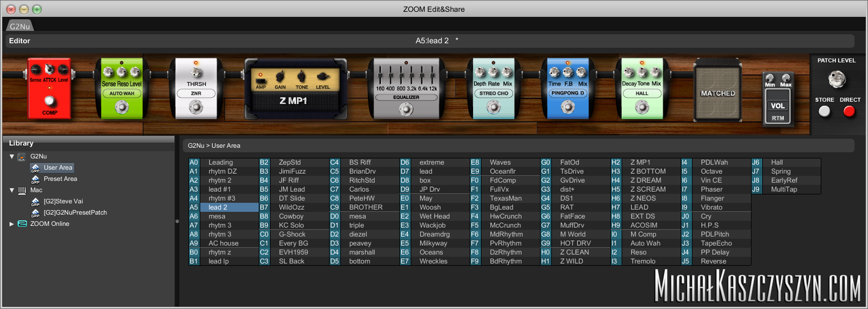Switch to the G2Nu tab

click(x=20, y=26)
